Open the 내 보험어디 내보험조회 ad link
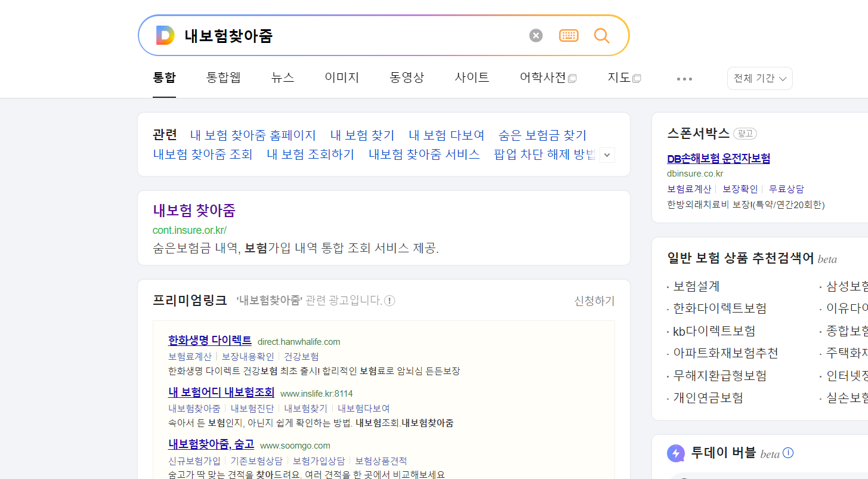Viewport: 868px width, 479px height. click(x=221, y=393)
